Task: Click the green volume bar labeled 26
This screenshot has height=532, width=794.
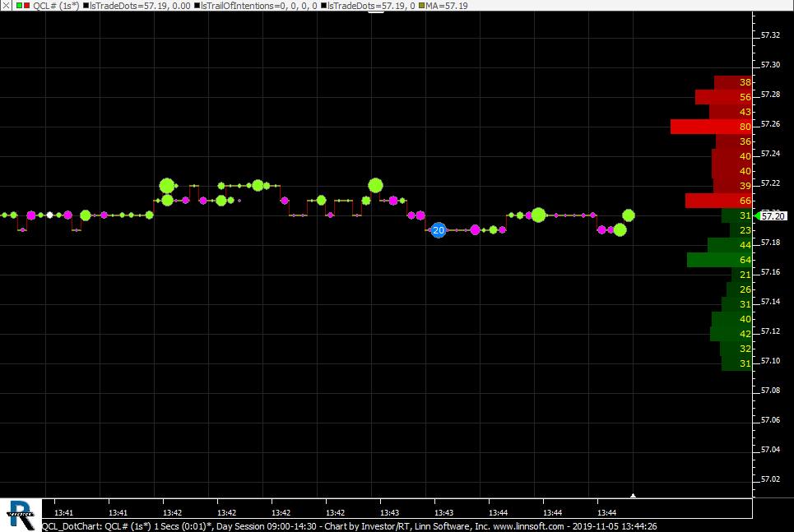Action: click(x=740, y=289)
